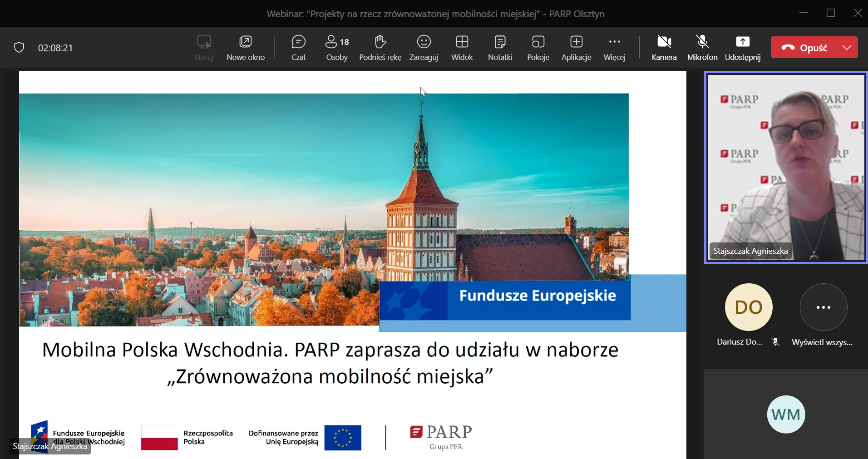Open the Widok layout menu

pyautogui.click(x=462, y=47)
